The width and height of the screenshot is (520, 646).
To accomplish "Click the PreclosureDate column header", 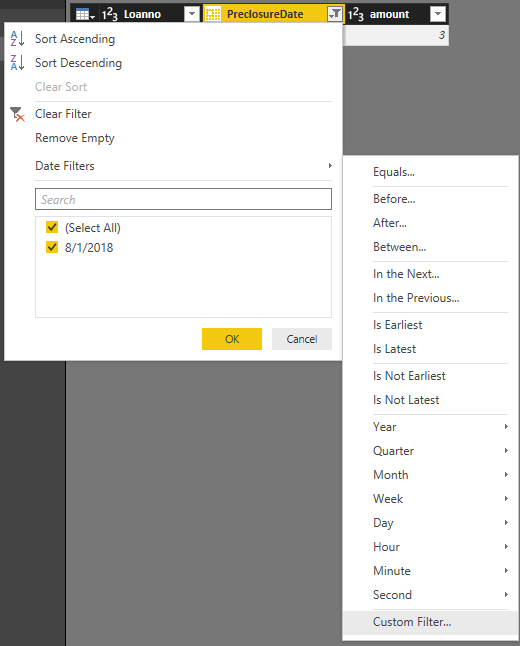I will pyautogui.click(x=265, y=14).
